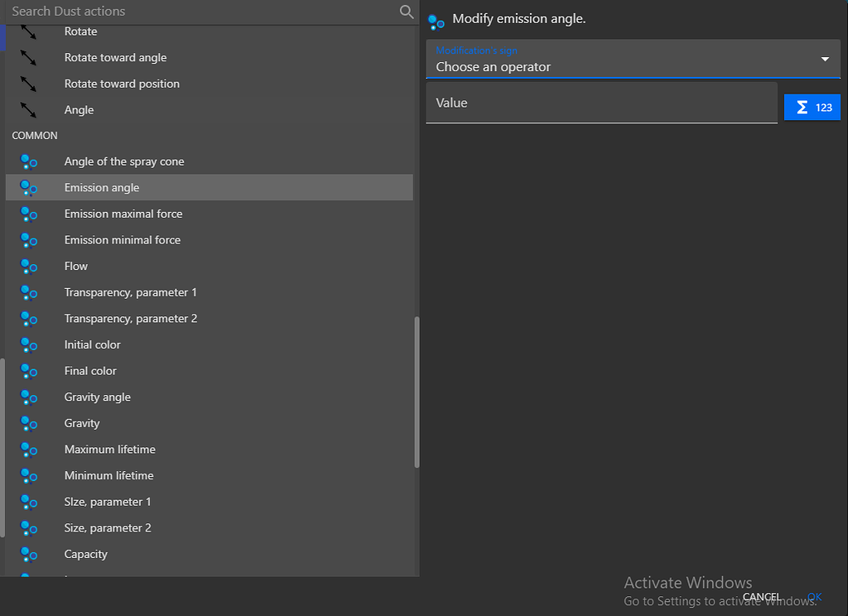Viewport: 848px width, 616px height.
Task: Click particle icon in Modify emission angle header
Action: tap(436, 22)
